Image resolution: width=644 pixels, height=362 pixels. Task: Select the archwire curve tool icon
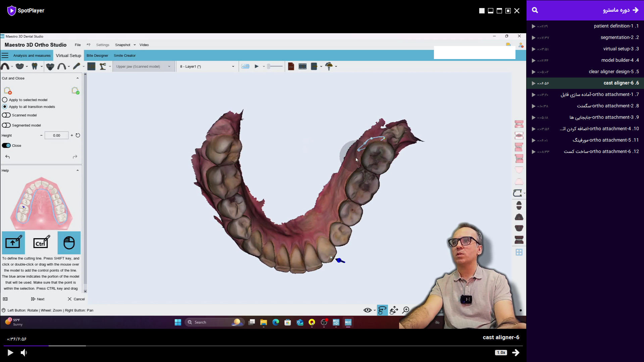[x=61, y=66]
